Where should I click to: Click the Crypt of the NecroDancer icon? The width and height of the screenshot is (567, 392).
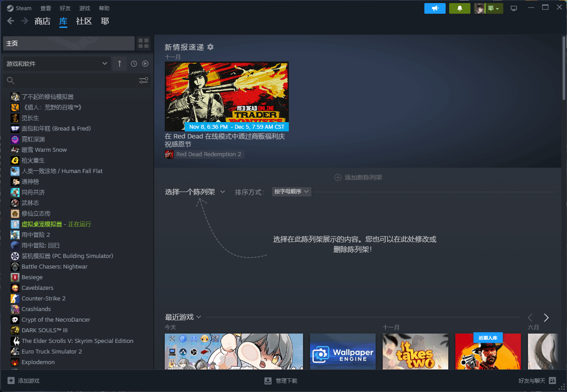click(x=15, y=319)
